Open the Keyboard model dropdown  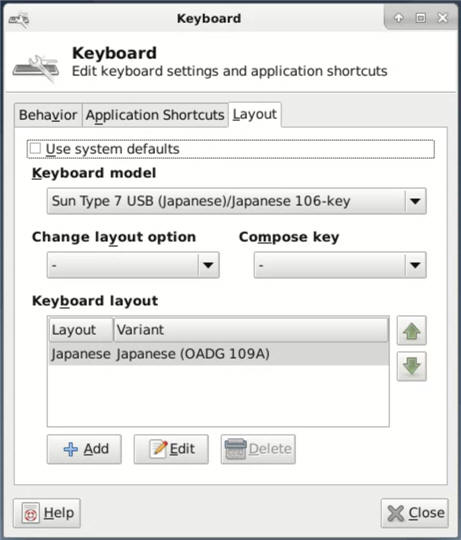[237, 201]
